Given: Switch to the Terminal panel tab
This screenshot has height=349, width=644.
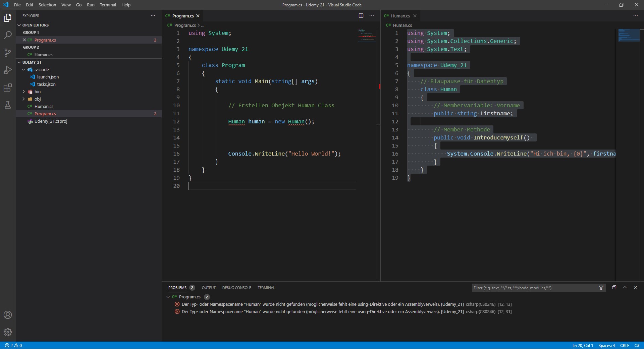Looking at the screenshot, I should point(266,288).
